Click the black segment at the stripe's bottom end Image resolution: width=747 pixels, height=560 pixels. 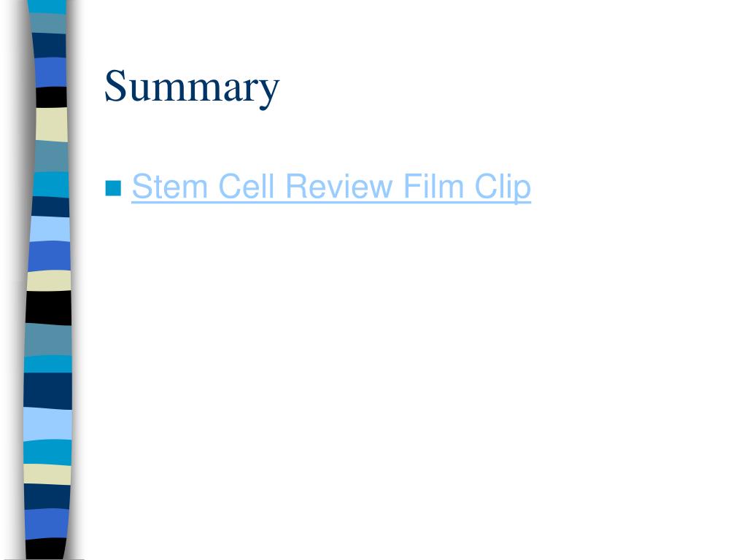[x=46, y=550]
